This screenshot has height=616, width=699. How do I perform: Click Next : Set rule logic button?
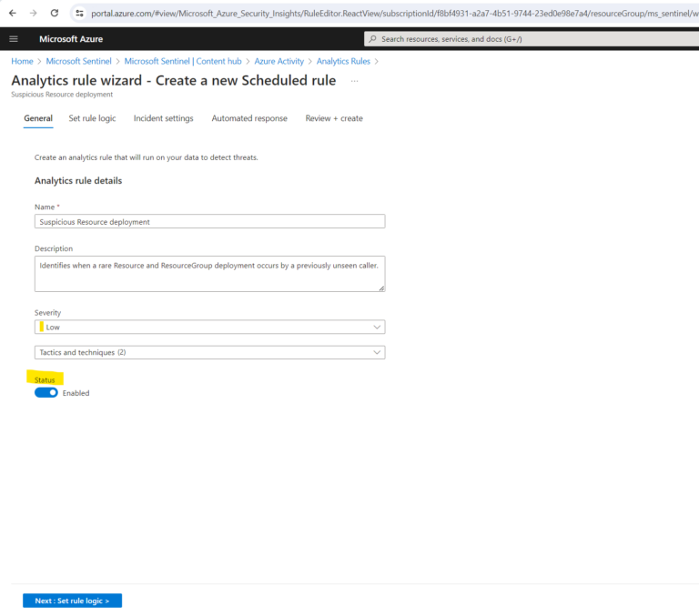pyautogui.click(x=72, y=601)
